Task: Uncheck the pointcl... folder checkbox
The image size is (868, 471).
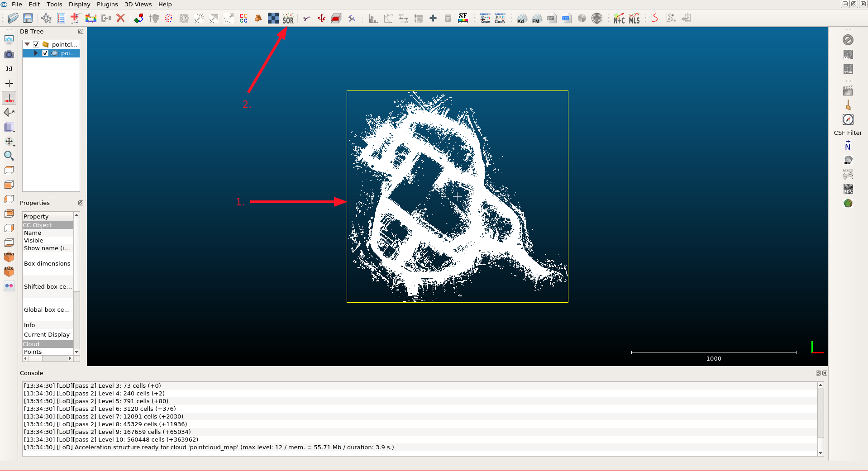Action: 36,44
